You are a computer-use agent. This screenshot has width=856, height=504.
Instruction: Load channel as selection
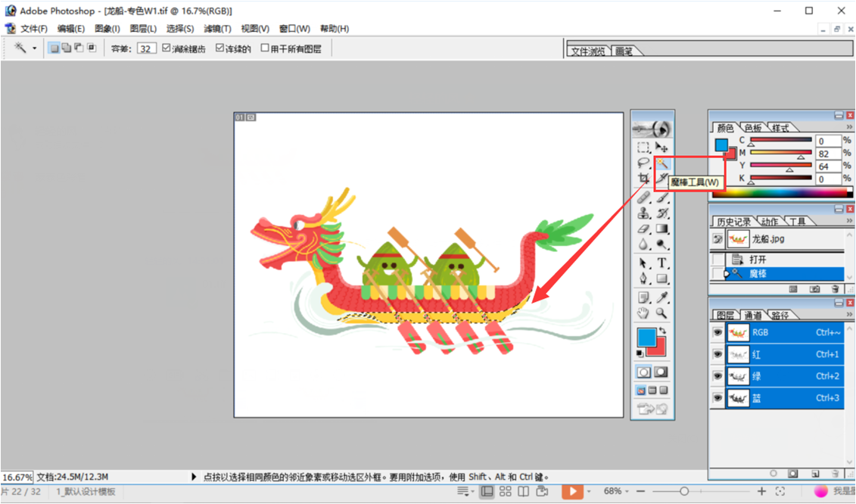773,474
